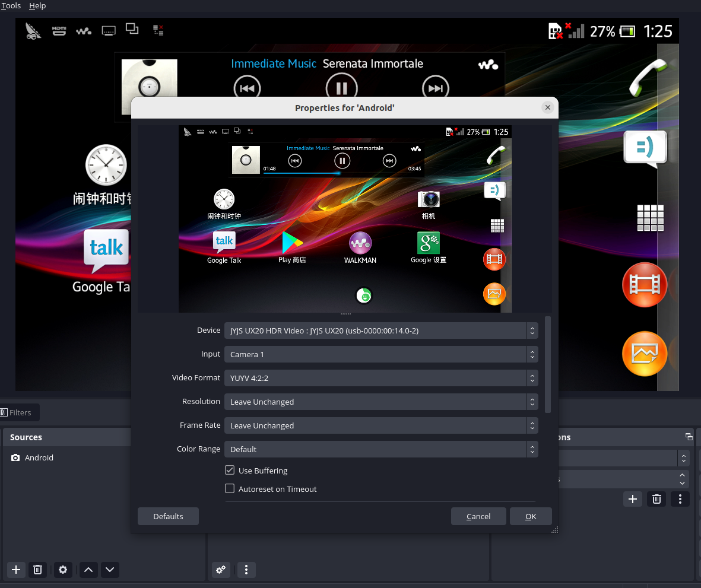Add a new source with plus icon
The width and height of the screenshot is (701, 588).
16,570
